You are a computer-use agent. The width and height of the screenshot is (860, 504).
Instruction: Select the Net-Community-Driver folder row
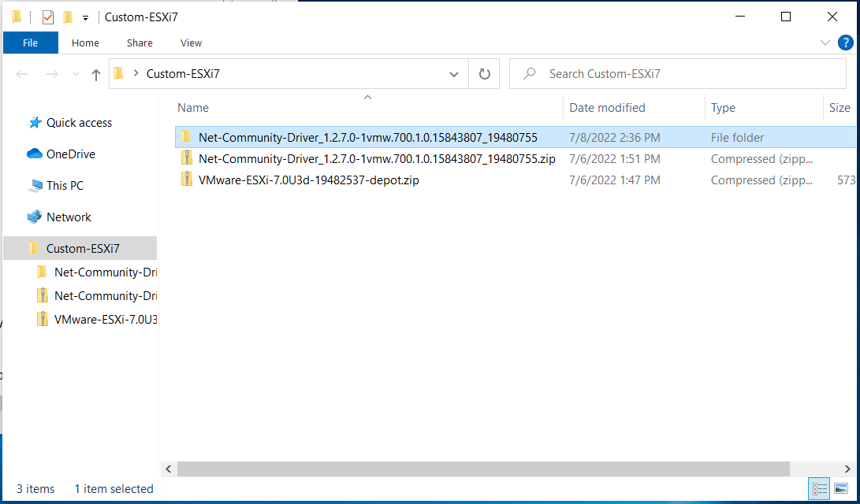click(515, 138)
